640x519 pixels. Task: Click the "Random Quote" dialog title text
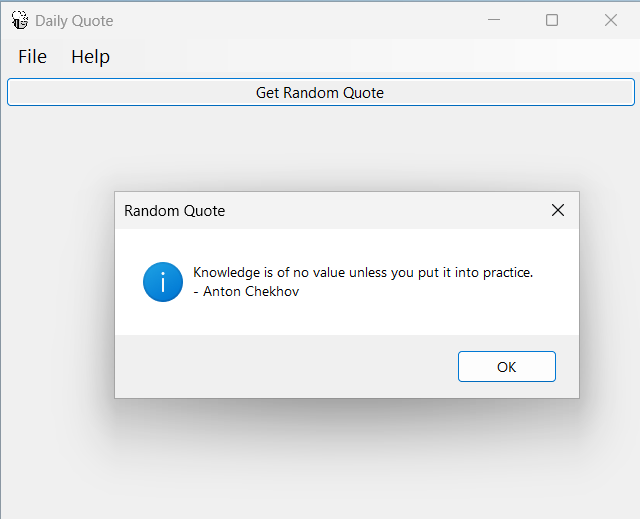(x=174, y=211)
